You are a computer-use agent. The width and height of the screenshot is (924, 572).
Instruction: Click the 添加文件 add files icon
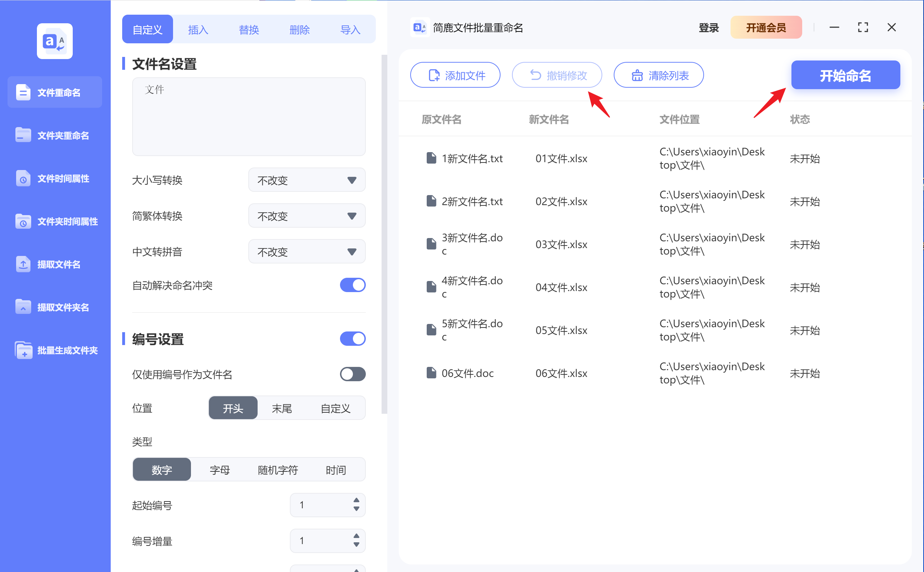tap(434, 75)
